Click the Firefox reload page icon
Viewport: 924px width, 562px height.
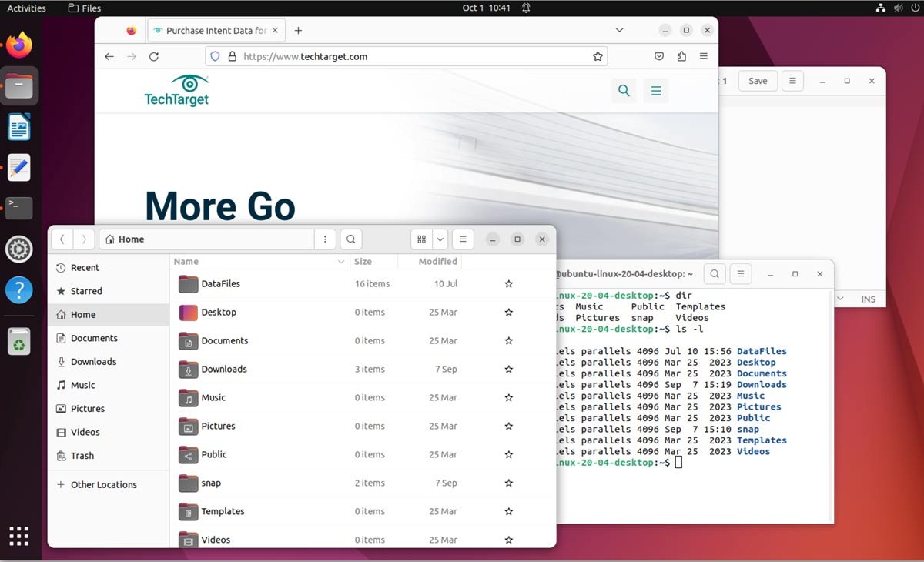(x=154, y=56)
